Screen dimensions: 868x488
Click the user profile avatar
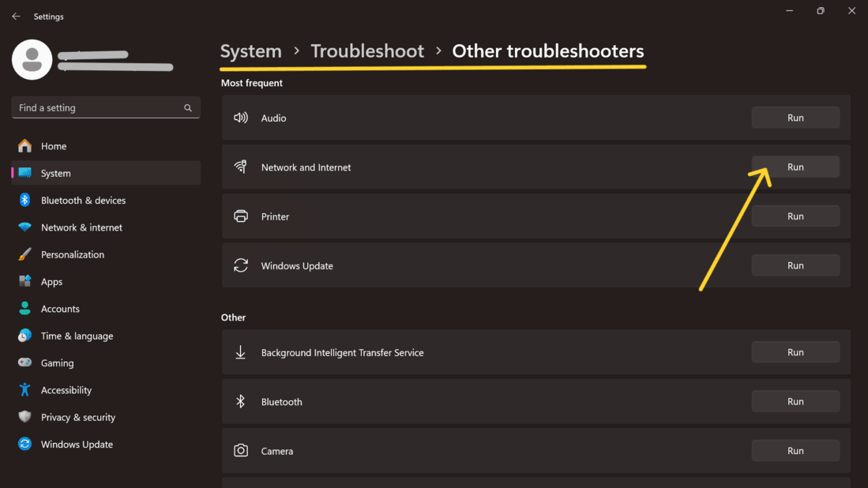[32, 60]
